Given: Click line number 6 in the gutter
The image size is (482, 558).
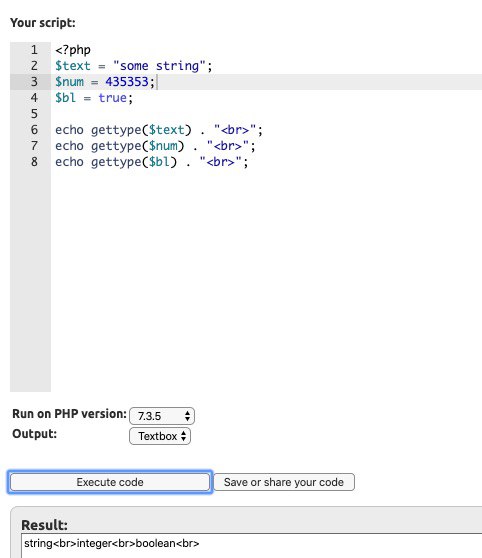Looking at the screenshot, I should coord(34,130).
